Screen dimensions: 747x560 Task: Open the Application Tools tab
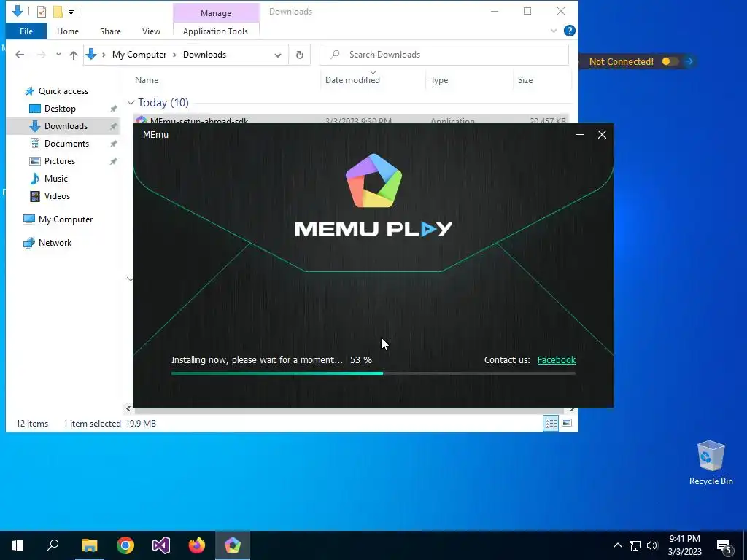[215, 31]
